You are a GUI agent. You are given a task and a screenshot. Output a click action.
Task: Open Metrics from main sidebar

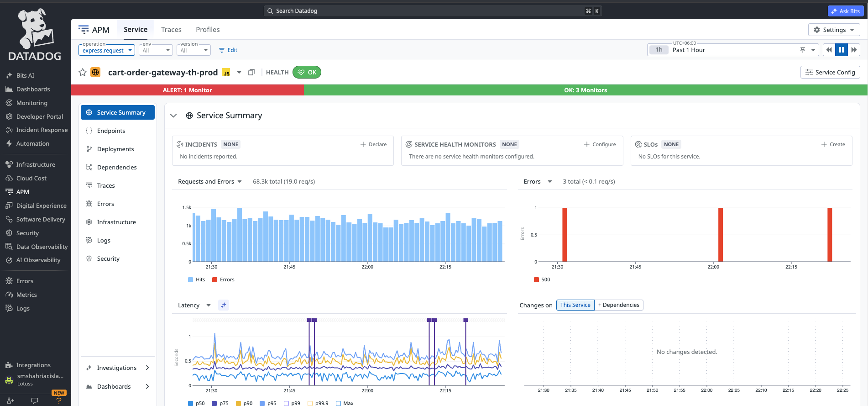point(26,295)
